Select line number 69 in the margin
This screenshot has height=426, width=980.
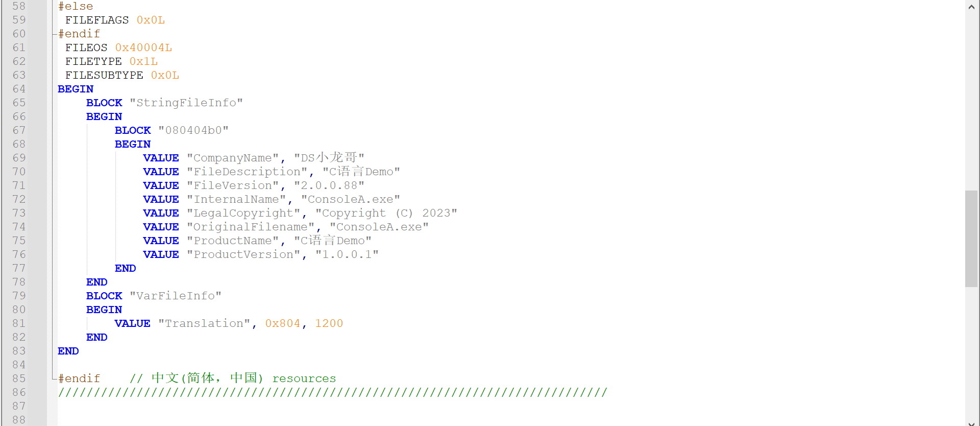pos(19,158)
